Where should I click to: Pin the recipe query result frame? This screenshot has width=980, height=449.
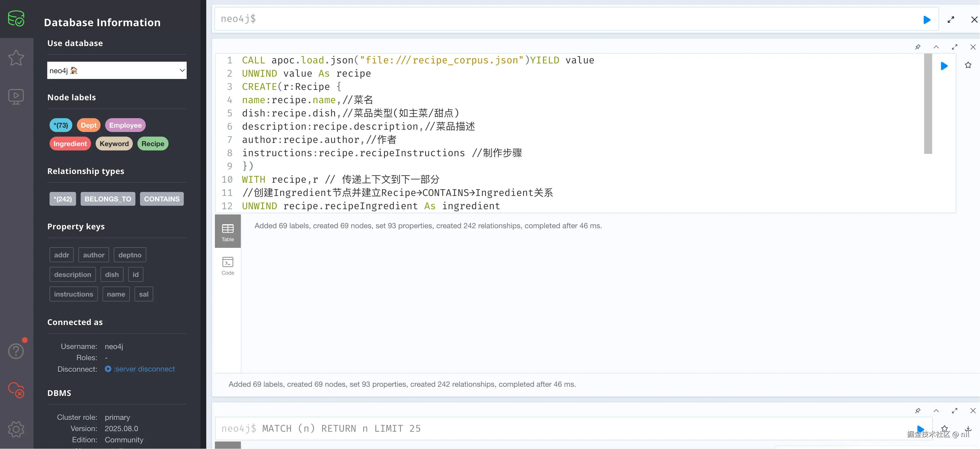coord(917,47)
